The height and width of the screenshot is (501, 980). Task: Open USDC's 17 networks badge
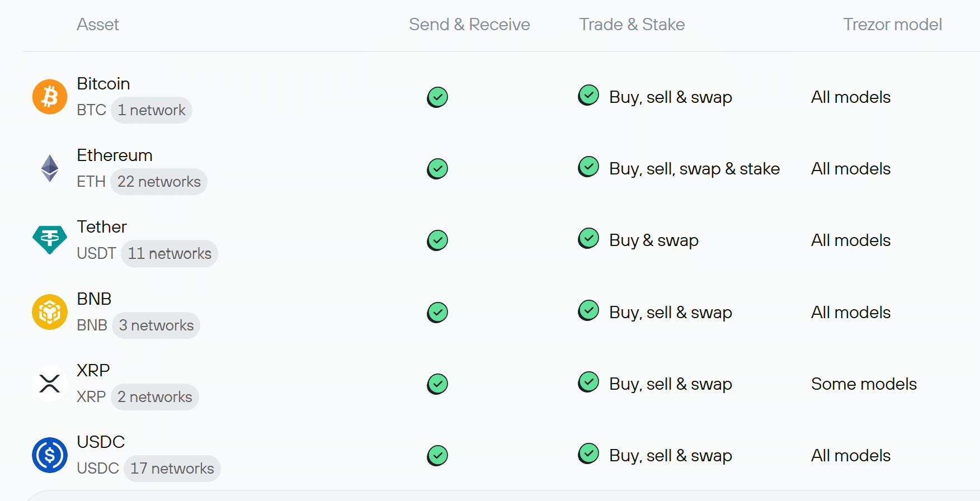[172, 469]
